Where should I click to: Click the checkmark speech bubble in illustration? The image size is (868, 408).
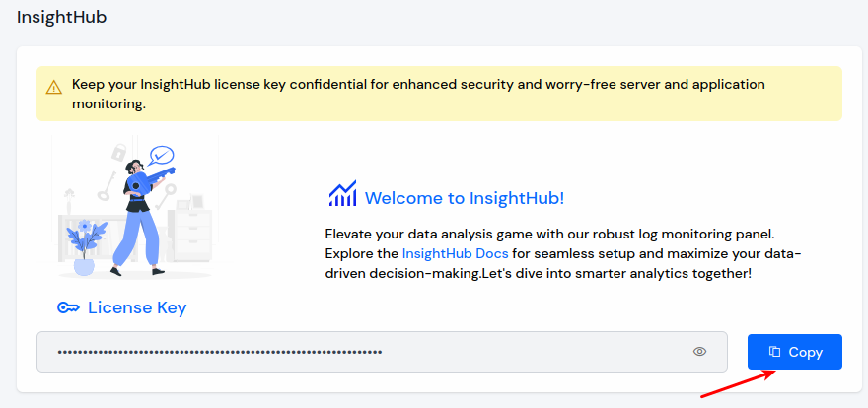click(162, 155)
